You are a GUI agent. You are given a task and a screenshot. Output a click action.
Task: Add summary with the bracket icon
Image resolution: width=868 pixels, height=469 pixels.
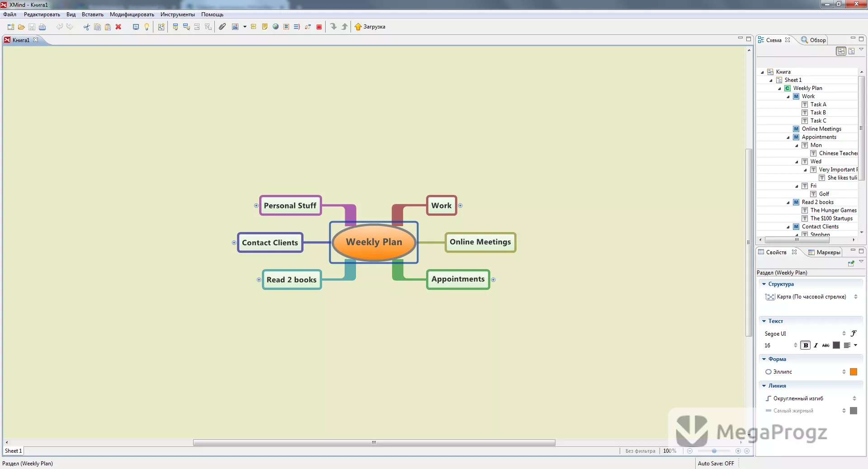pyautogui.click(x=297, y=27)
